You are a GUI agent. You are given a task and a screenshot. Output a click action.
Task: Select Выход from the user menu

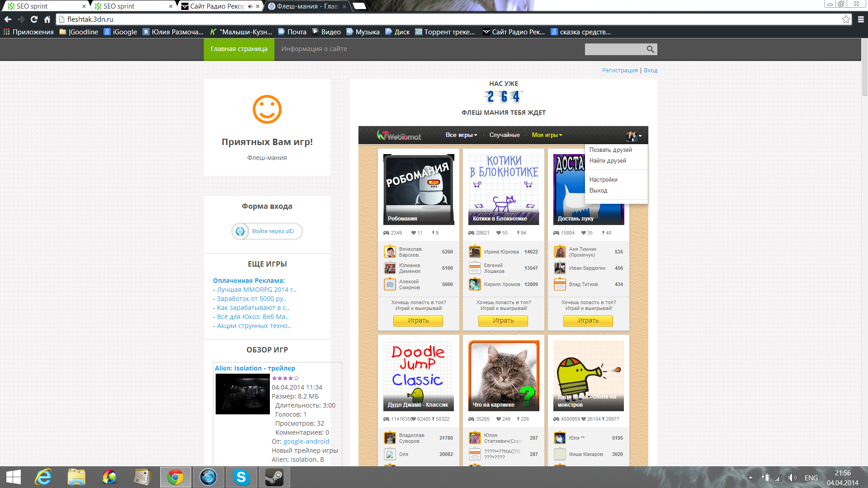(598, 191)
